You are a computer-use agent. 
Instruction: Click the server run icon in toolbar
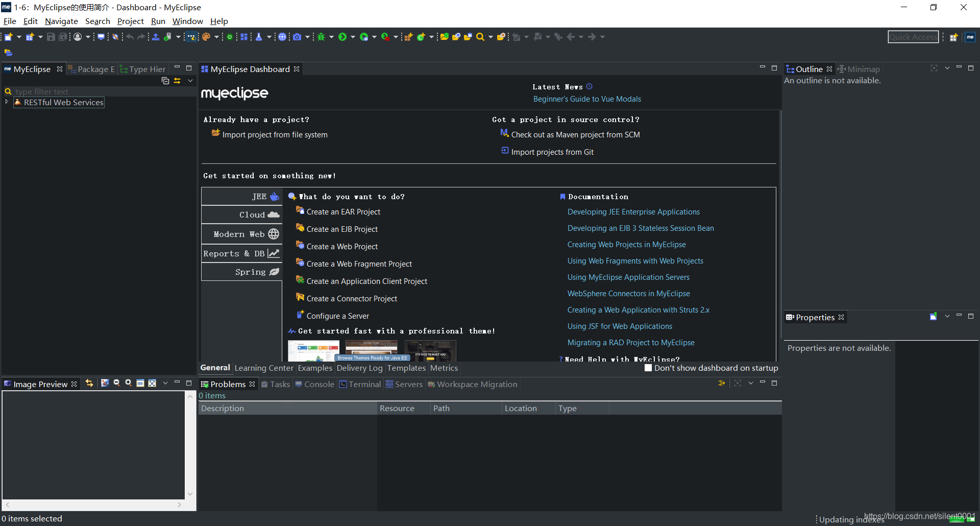click(x=167, y=37)
